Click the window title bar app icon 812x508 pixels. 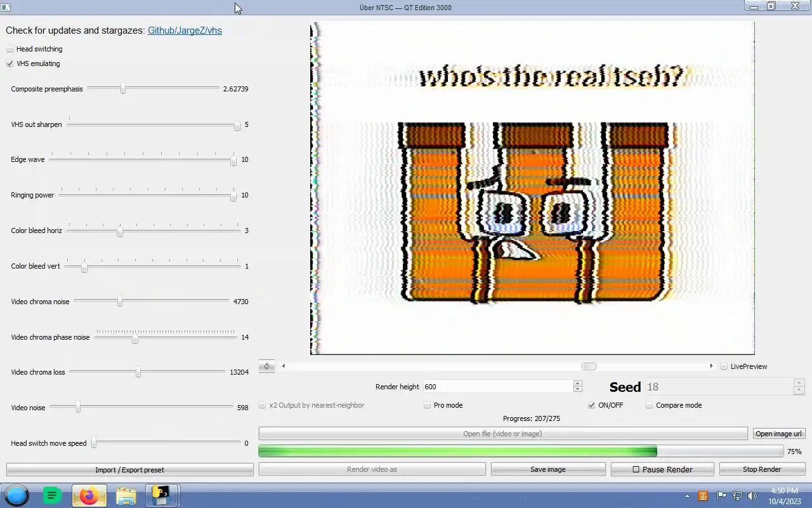(x=6, y=7)
